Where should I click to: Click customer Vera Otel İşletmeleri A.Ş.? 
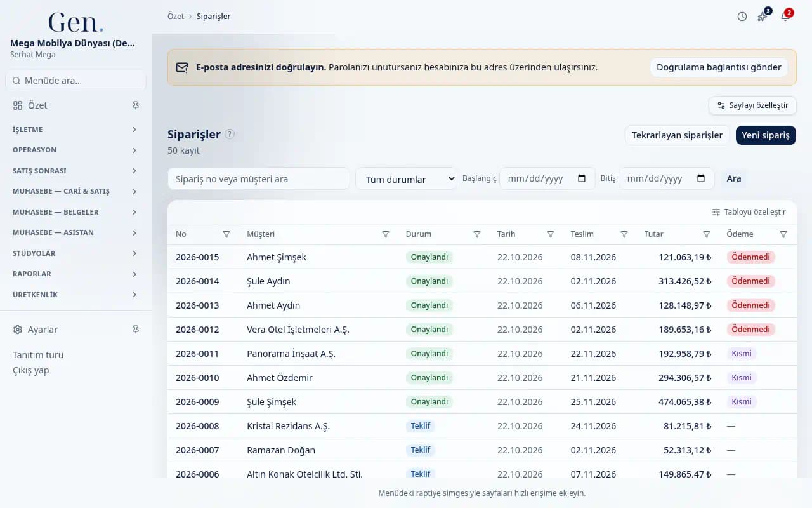298,330
